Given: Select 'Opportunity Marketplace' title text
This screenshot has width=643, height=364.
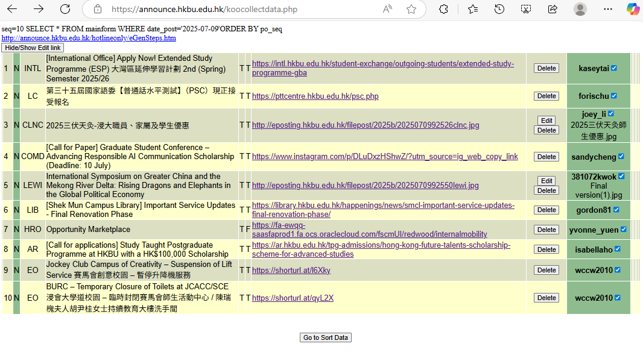Looking at the screenshot, I should click(88, 229).
